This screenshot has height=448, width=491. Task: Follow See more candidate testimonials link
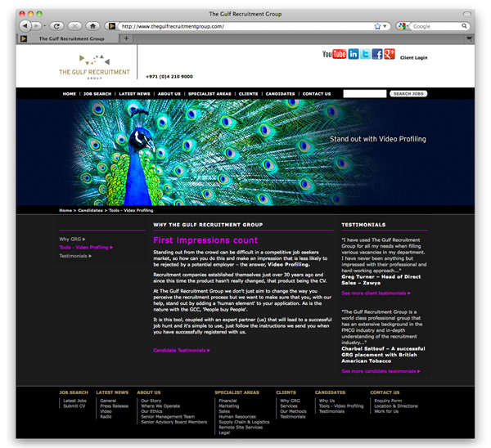point(381,371)
